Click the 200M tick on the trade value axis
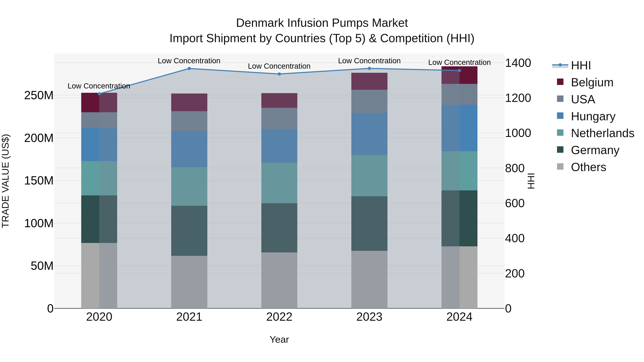 point(39,138)
